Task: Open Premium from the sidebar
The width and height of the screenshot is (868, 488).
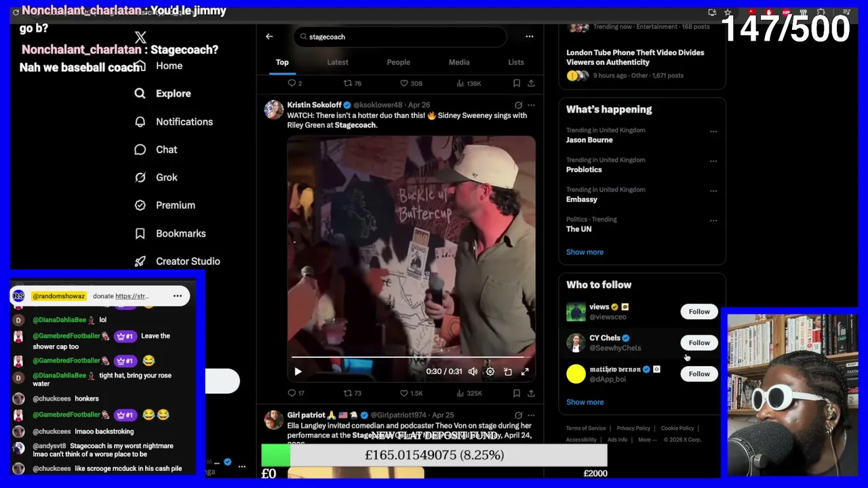Action: pyautogui.click(x=165, y=205)
